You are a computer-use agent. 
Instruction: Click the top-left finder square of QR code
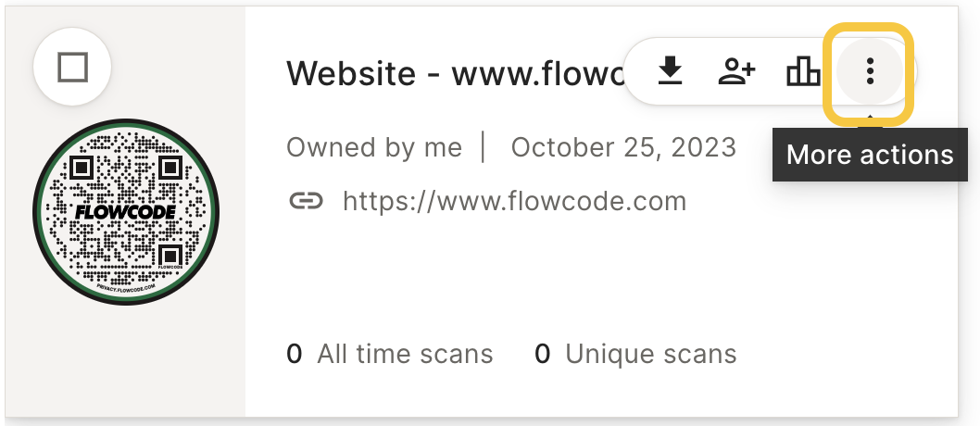coord(82,168)
